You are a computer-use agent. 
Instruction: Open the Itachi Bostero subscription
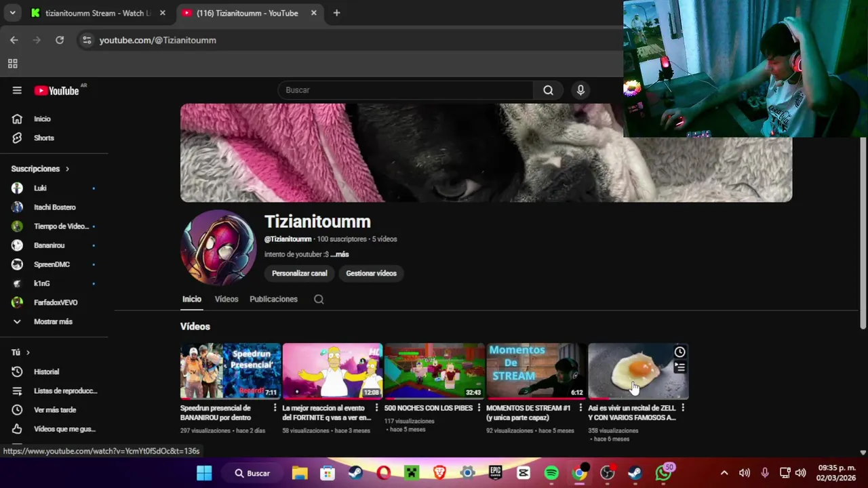[x=54, y=207]
